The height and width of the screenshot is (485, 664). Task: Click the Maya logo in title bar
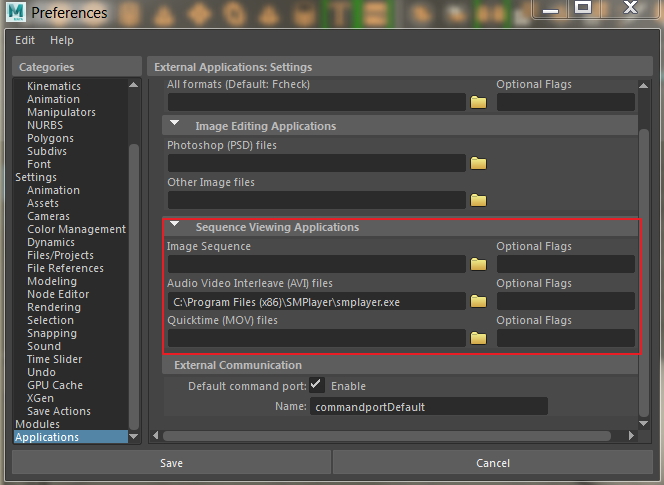point(16,12)
